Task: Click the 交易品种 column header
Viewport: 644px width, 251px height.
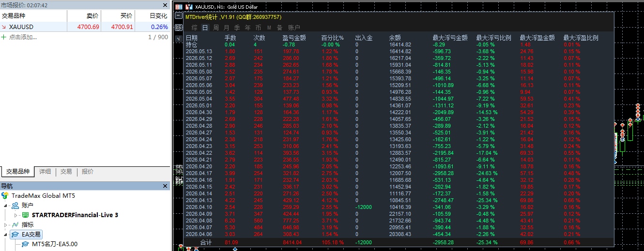Action: pos(33,16)
